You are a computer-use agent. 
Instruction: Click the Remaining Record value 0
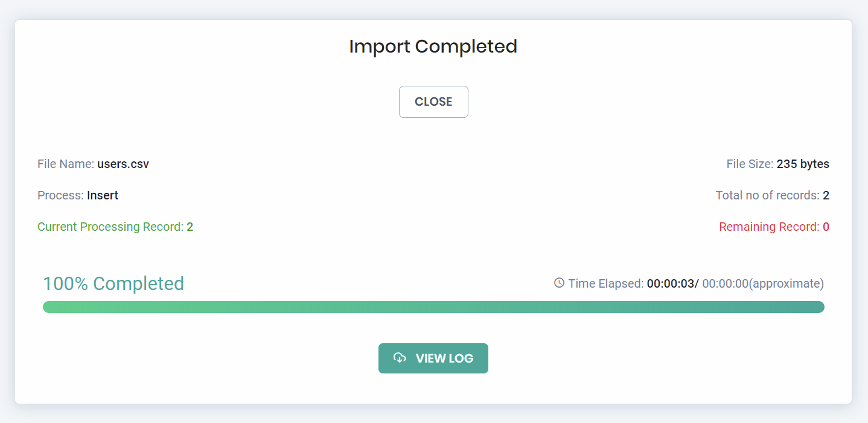click(826, 227)
